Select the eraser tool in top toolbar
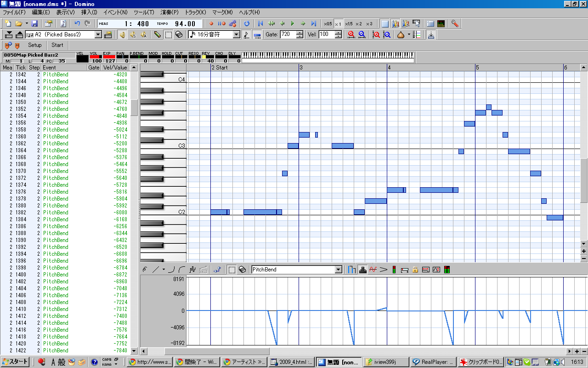The height and width of the screenshot is (368, 588). pyautogui.click(x=179, y=34)
